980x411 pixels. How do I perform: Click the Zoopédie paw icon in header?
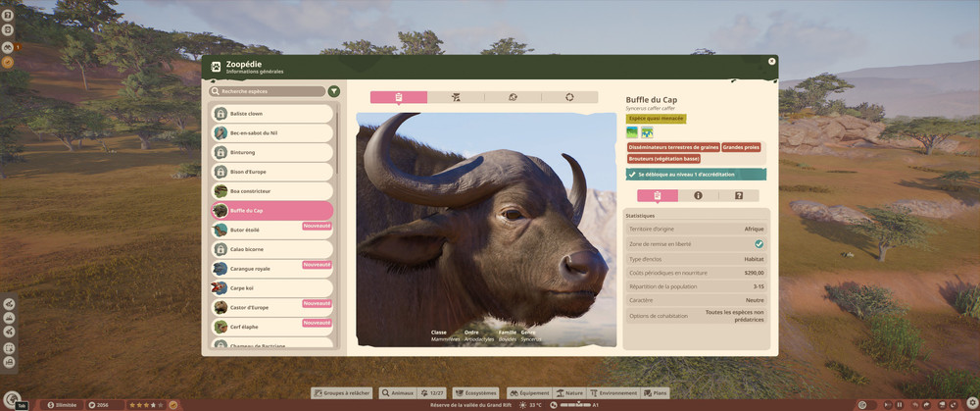click(x=216, y=67)
